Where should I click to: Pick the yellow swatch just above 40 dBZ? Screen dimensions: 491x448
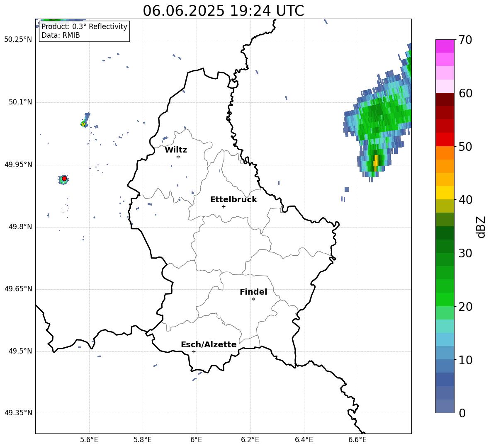click(x=445, y=193)
